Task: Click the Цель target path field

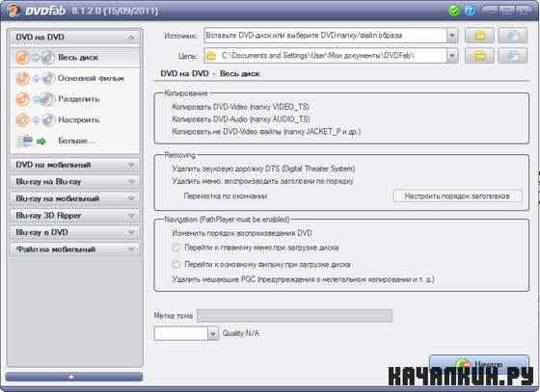Action: coord(325,56)
